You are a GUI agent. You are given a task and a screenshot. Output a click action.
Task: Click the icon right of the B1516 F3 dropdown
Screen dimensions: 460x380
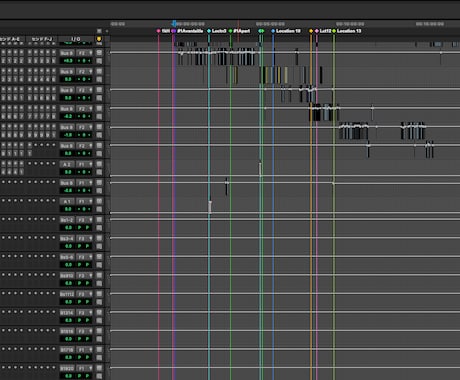[99, 331]
